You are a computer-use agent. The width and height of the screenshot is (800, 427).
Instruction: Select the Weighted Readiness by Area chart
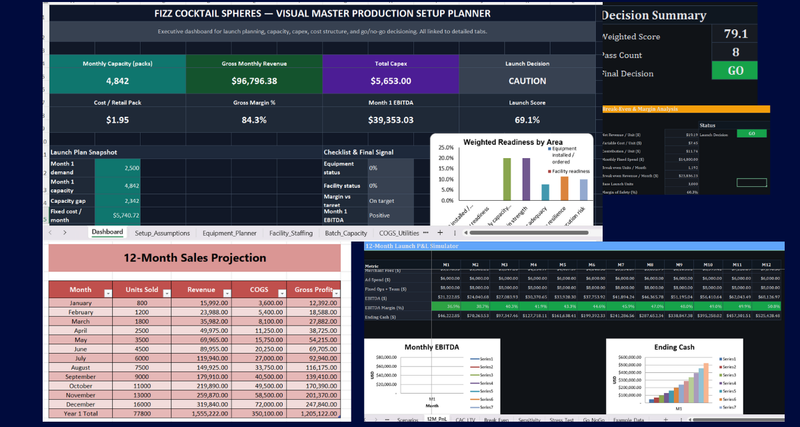(512, 179)
